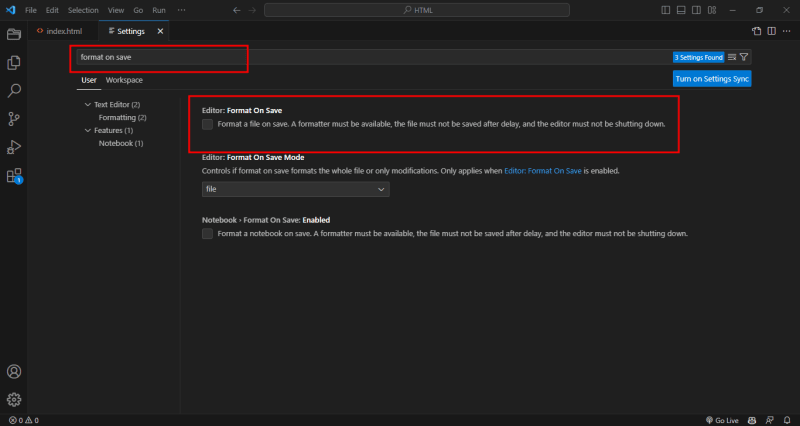Click the feedback person icon in status bar

770,420
